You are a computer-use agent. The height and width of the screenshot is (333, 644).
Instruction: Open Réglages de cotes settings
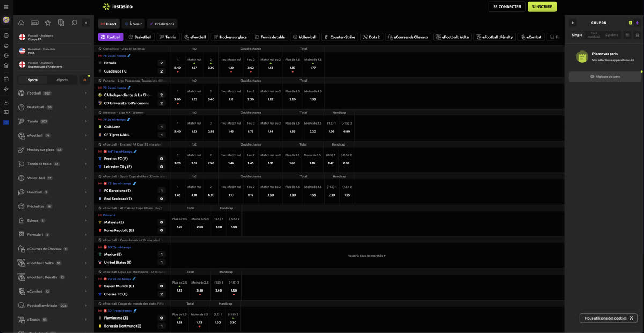[x=605, y=77]
